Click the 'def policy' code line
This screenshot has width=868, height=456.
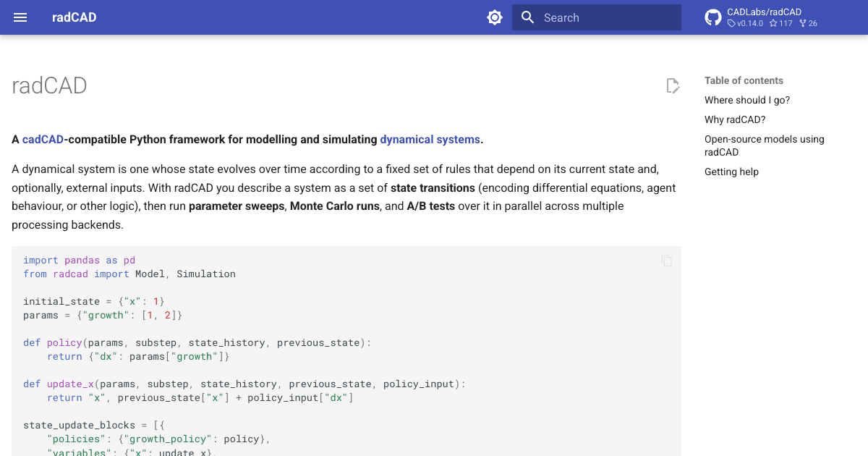[x=197, y=342]
